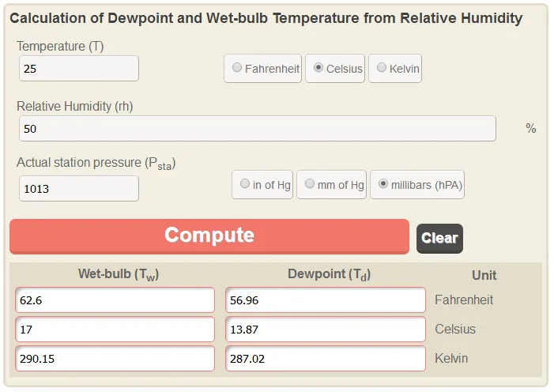The height and width of the screenshot is (392, 554).
Task: Select the Dewpoint Fahrenheit result 56.96
Action: (326, 300)
